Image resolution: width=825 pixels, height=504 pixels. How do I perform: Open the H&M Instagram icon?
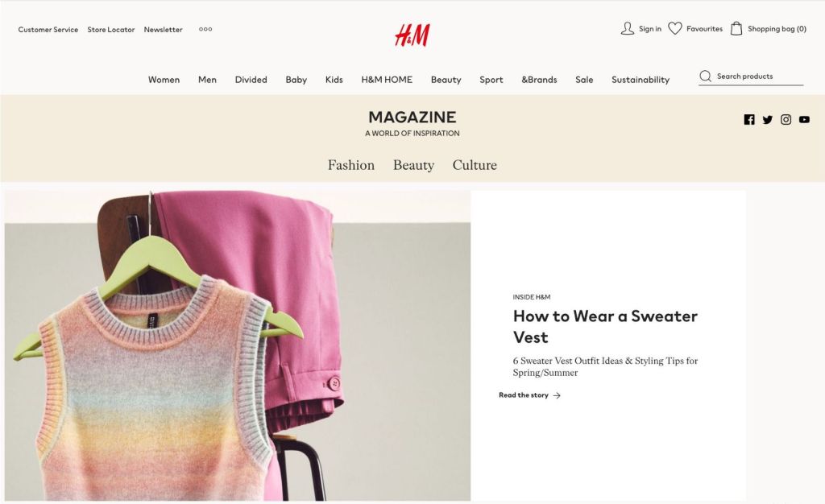[786, 120]
